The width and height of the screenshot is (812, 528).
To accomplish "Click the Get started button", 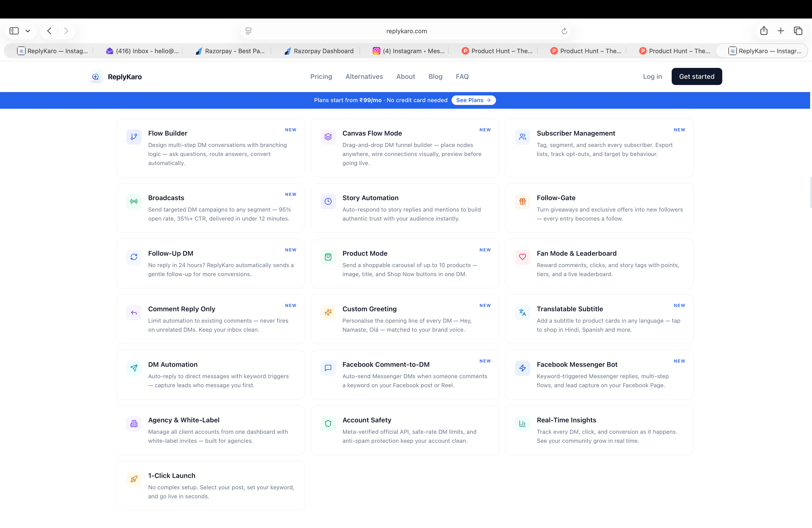I will [697, 76].
